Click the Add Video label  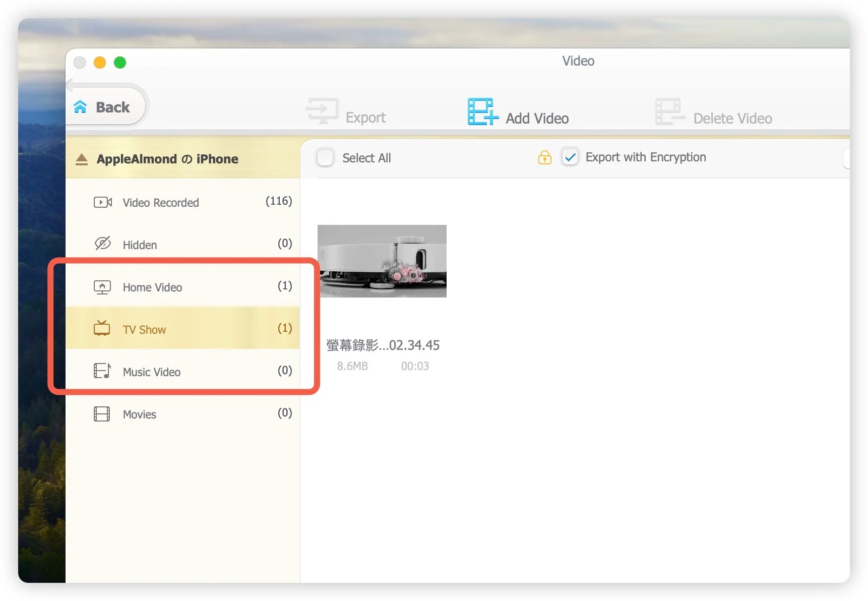[x=537, y=118]
